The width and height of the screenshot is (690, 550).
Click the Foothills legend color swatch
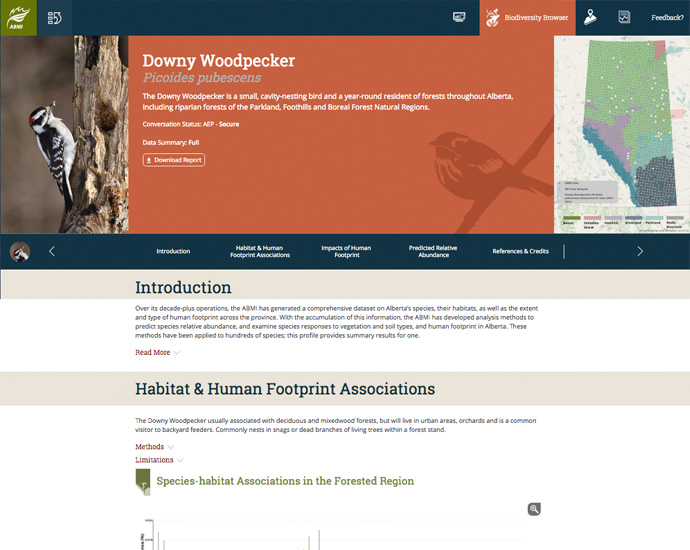(613, 218)
